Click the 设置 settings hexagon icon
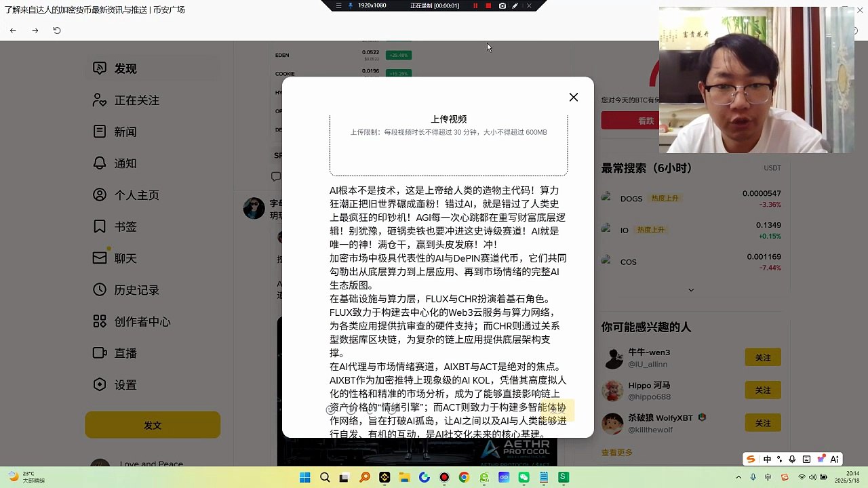Viewport: 868px width, 488px height. click(x=100, y=385)
